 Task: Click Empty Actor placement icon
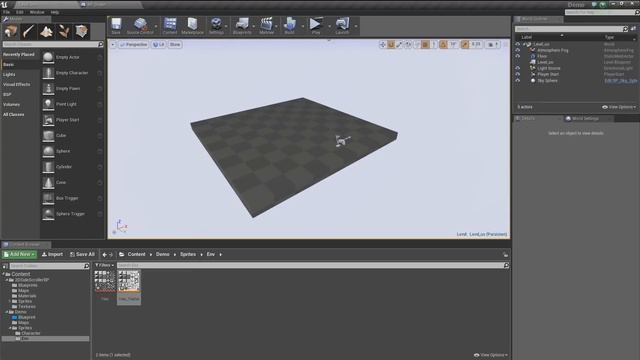[48, 57]
